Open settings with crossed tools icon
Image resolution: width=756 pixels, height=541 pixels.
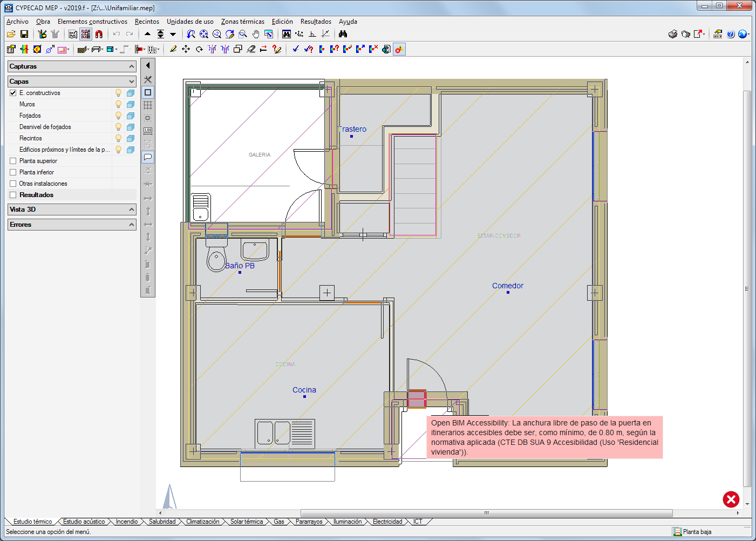[x=148, y=79]
